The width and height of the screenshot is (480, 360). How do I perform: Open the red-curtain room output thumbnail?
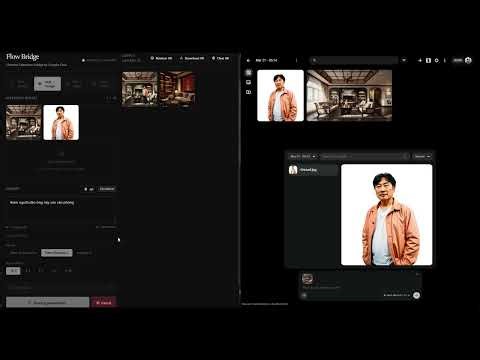click(177, 89)
